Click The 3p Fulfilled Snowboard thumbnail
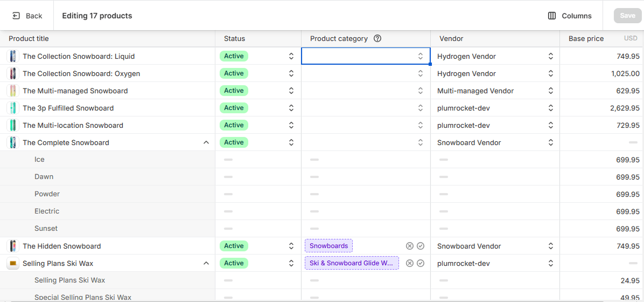The image size is (644, 302). (13, 108)
